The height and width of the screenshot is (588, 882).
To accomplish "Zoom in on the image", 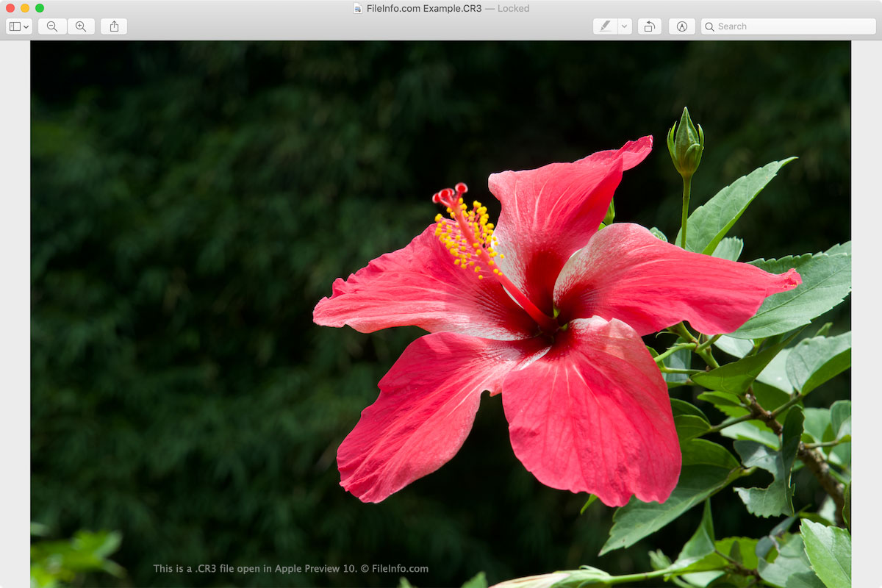I will 81,26.
